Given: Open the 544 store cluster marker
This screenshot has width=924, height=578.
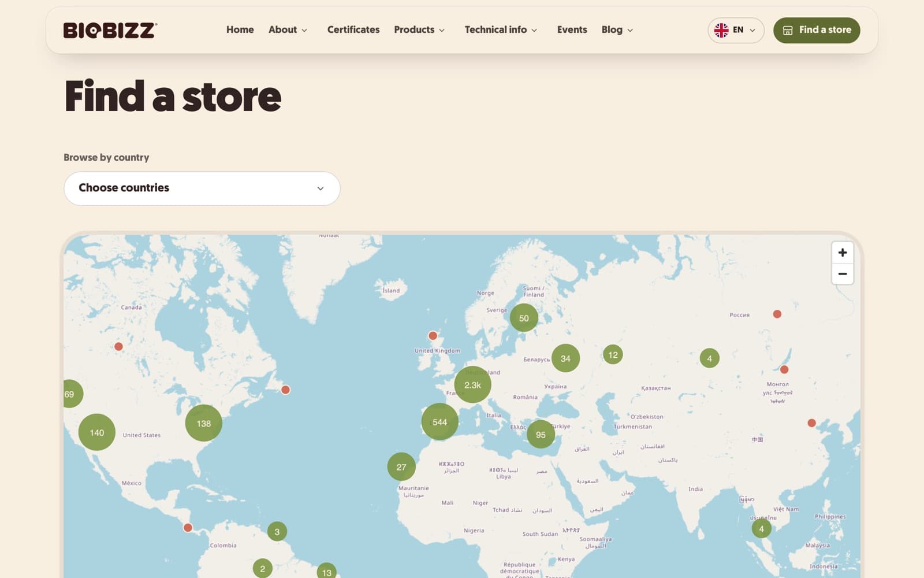Looking at the screenshot, I should 439,422.
